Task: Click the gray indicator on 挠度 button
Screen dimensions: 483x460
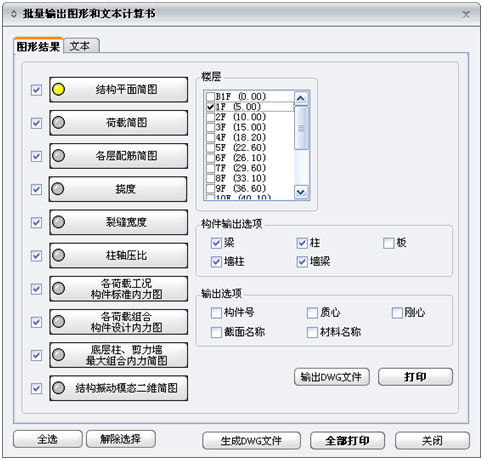Action: tap(58, 189)
